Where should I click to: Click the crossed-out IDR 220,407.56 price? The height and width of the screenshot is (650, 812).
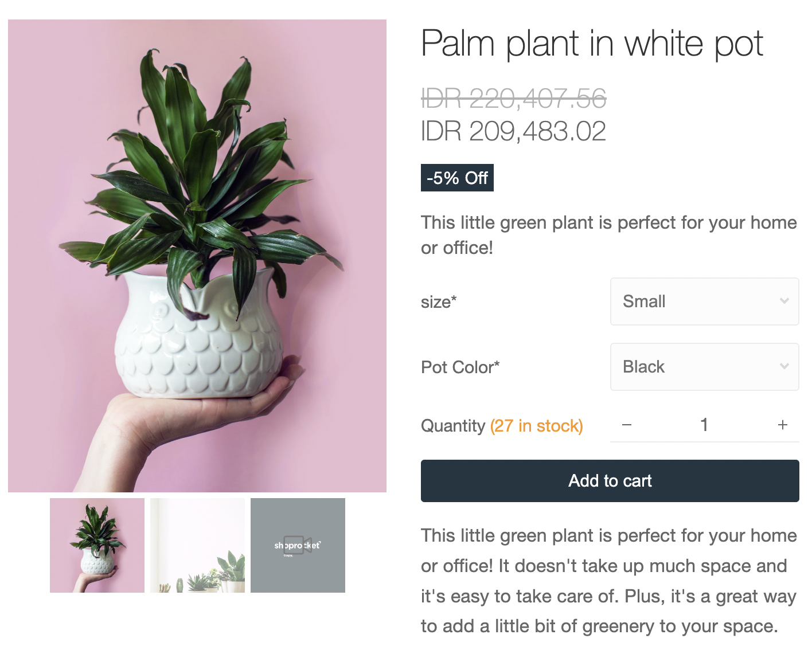click(513, 99)
